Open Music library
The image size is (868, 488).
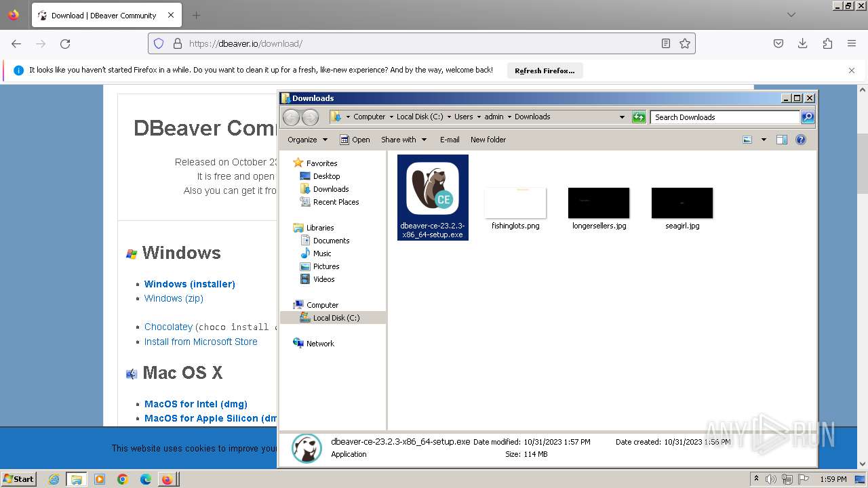pos(316,253)
